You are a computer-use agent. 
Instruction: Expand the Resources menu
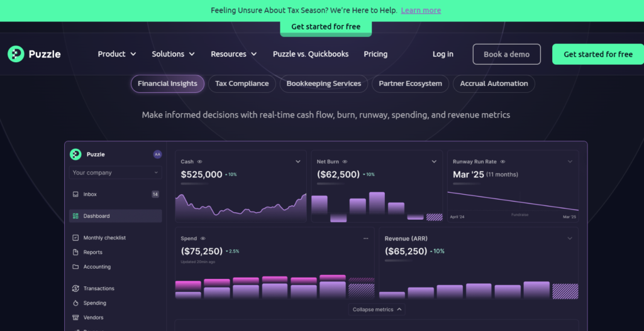tap(234, 54)
